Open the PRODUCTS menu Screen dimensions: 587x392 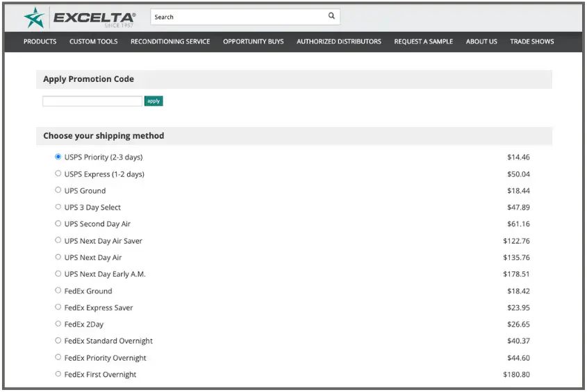tap(40, 42)
